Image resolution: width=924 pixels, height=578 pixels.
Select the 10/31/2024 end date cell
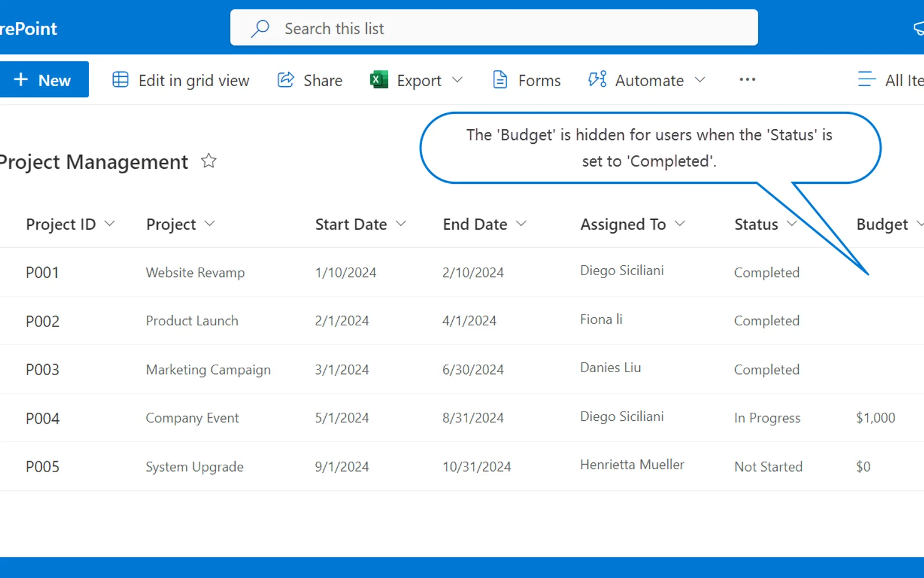tap(476, 466)
